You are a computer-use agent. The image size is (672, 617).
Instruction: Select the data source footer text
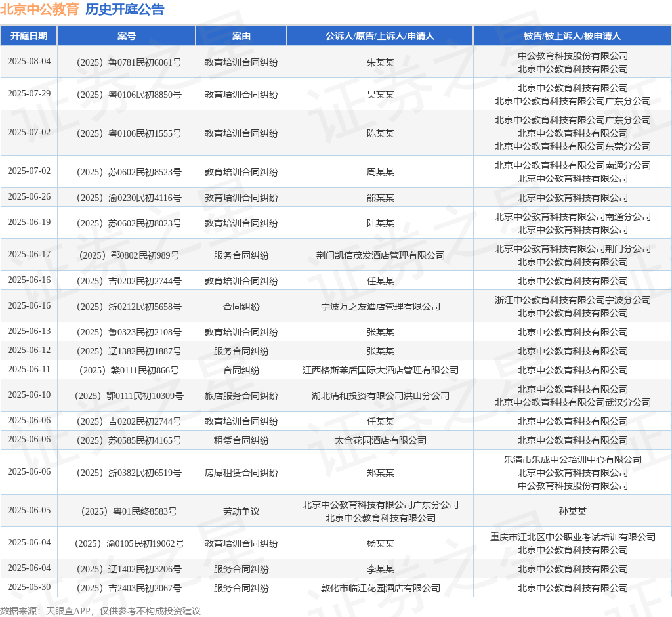pyautogui.click(x=100, y=611)
